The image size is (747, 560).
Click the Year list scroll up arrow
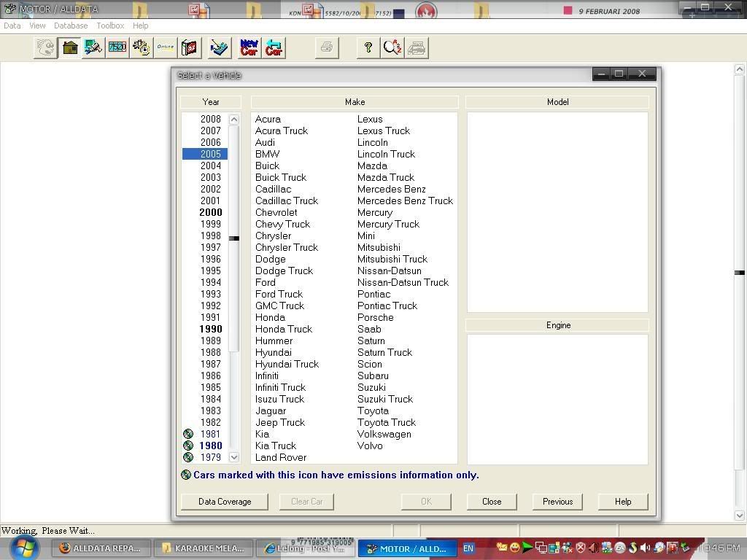click(x=234, y=119)
